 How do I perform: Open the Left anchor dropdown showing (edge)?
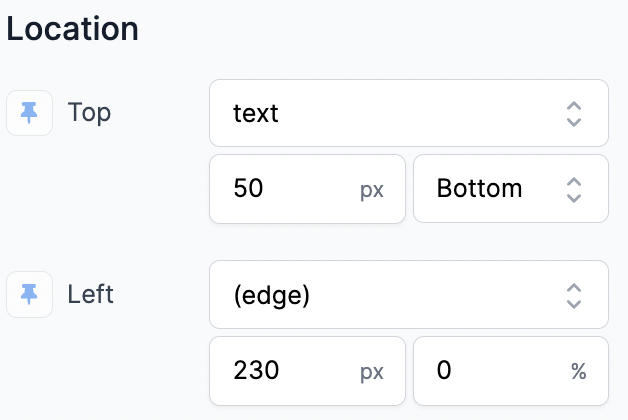pyautogui.click(x=409, y=295)
